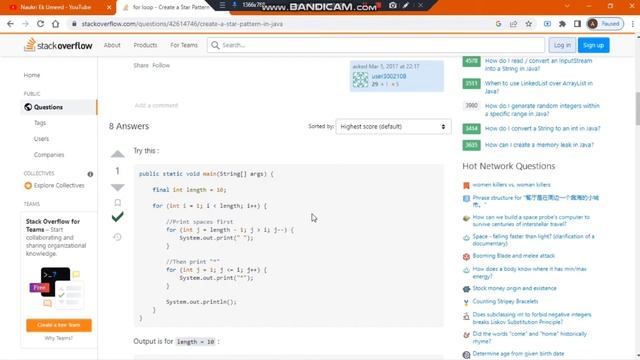
Task: Close the YouTube tab
Action: point(109,7)
